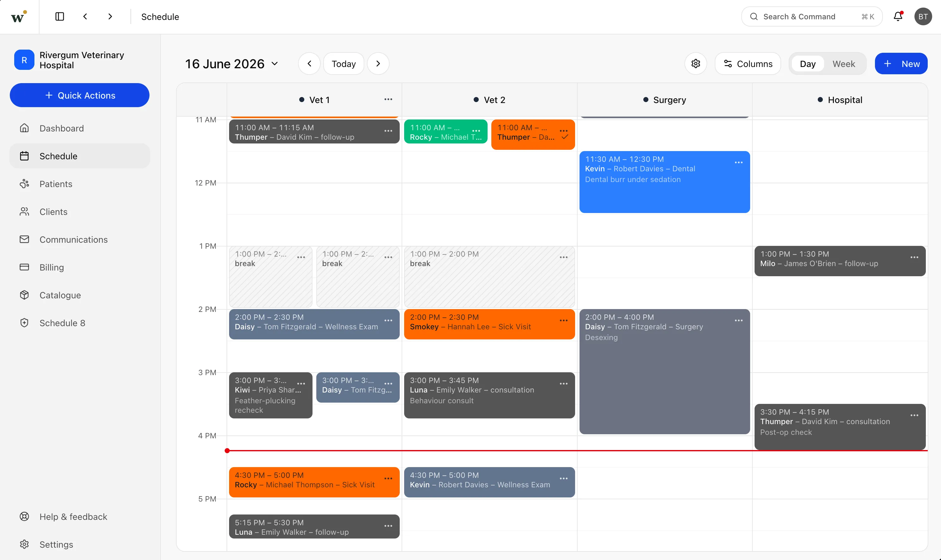
Task: Open options for first Vet 1 break
Action: point(301,257)
